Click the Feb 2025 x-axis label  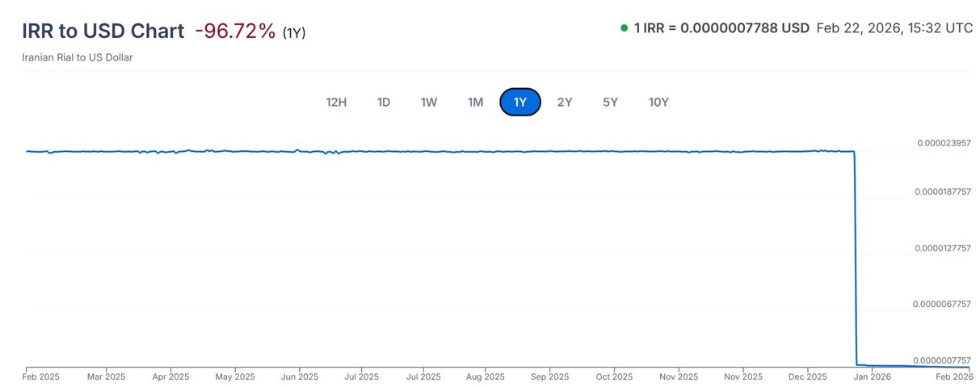point(41,376)
